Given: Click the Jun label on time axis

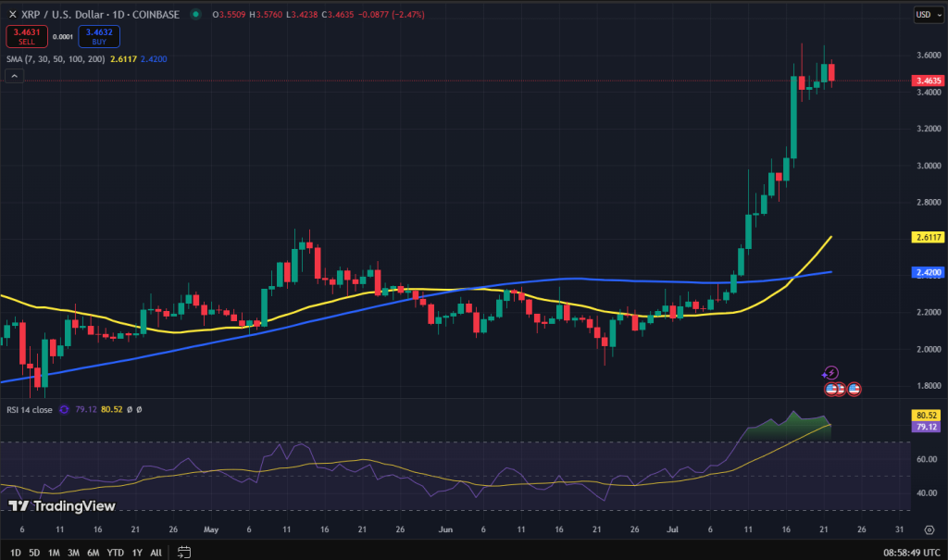Looking at the screenshot, I should [x=445, y=529].
